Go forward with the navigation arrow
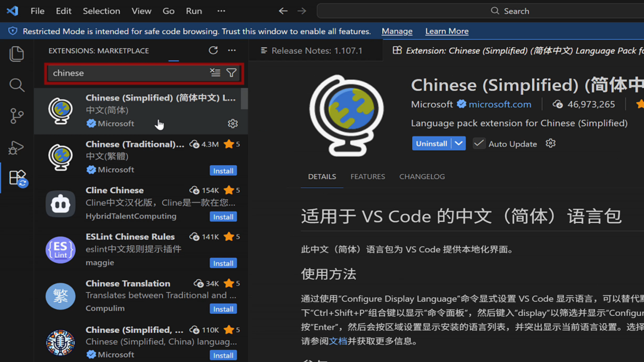Viewport: 644px width, 362px height. coord(302,11)
